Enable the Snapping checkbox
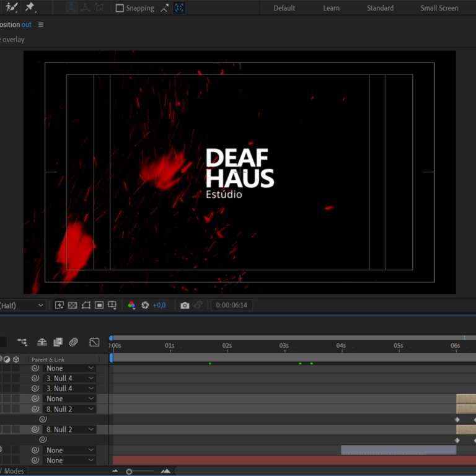Screen dimensions: 476x476 pos(120,8)
